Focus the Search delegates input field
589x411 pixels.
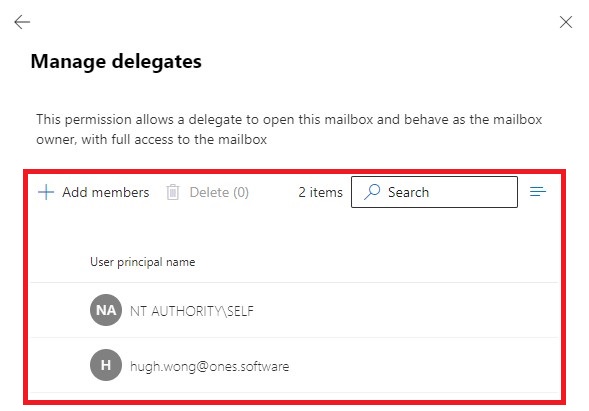(x=434, y=192)
